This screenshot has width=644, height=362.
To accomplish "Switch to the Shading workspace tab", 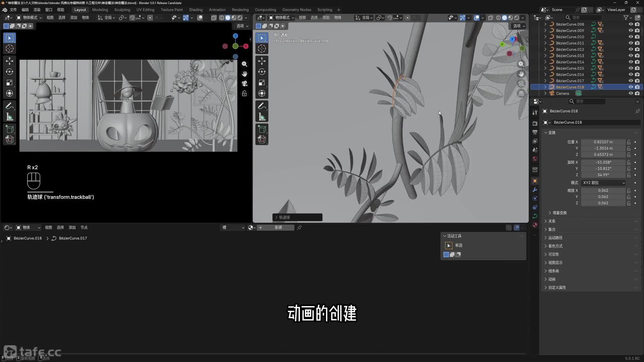I will (196, 10).
